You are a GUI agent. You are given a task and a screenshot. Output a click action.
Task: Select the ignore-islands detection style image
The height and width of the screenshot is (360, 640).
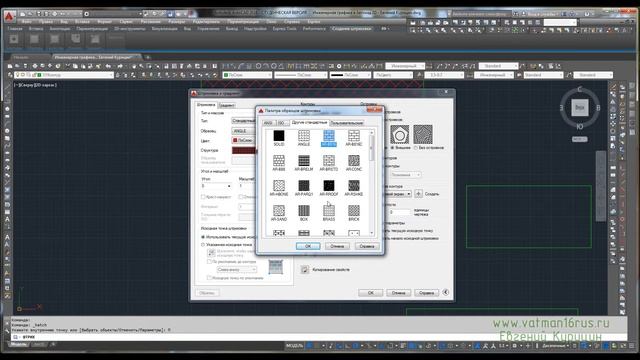[x=423, y=134]
